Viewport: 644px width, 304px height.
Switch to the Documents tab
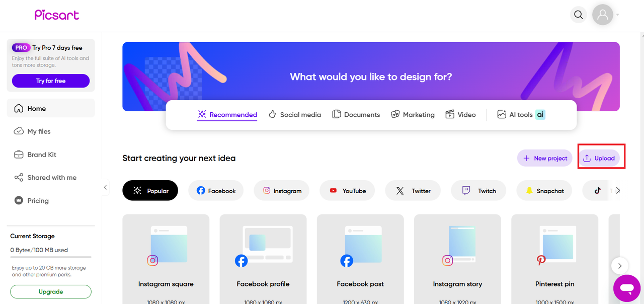356,115
